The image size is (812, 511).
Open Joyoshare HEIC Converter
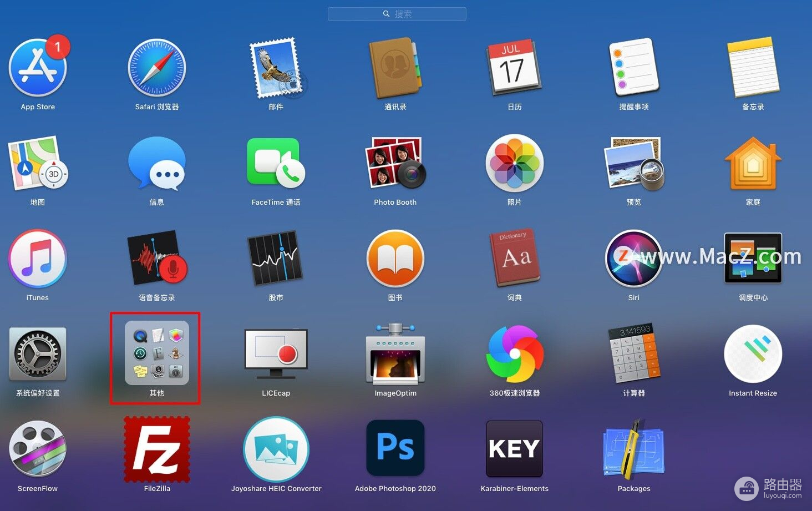point(276,449)
